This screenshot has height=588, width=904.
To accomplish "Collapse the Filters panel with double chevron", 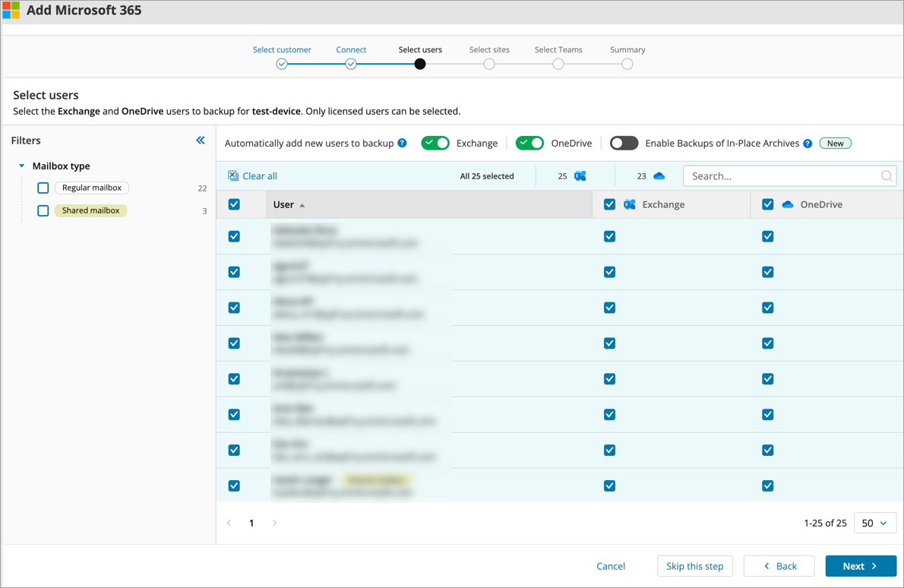I will (201, 141).
